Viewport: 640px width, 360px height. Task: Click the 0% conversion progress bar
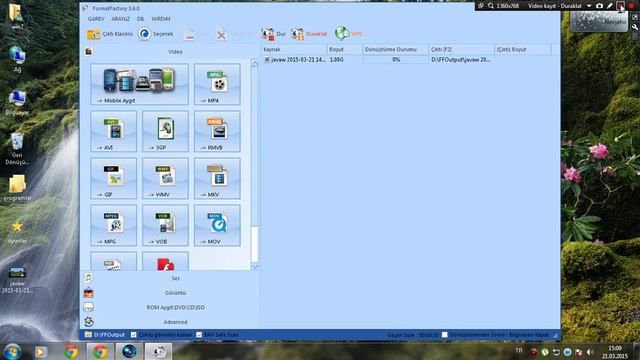(x=396, y=60)
